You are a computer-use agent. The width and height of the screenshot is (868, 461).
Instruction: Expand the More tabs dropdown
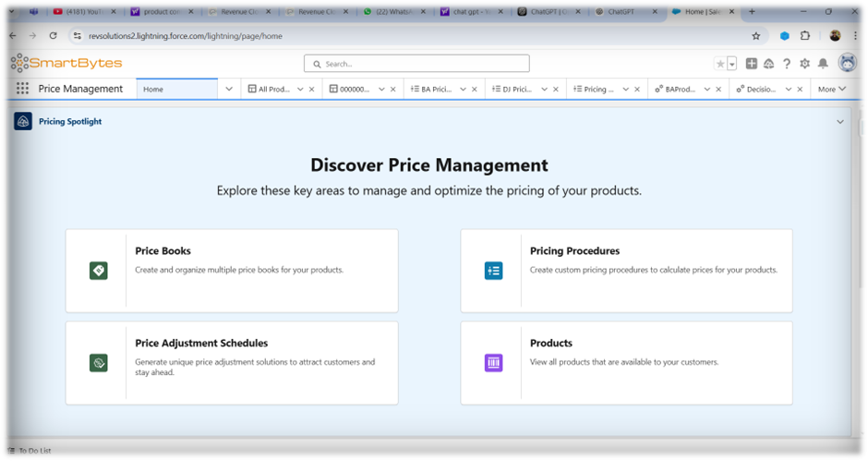[831, 90]
